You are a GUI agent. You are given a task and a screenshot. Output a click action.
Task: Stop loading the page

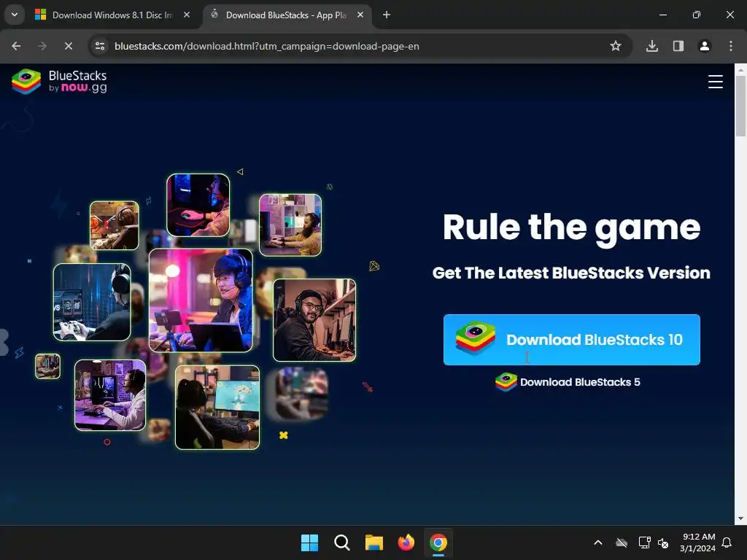[x=69, y=46]
